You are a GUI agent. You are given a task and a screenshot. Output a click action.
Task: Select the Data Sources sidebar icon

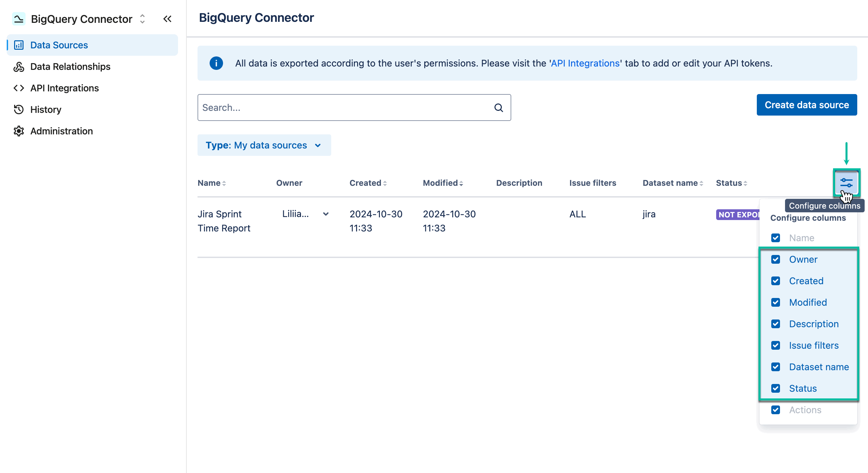click(x=19, y=45)
